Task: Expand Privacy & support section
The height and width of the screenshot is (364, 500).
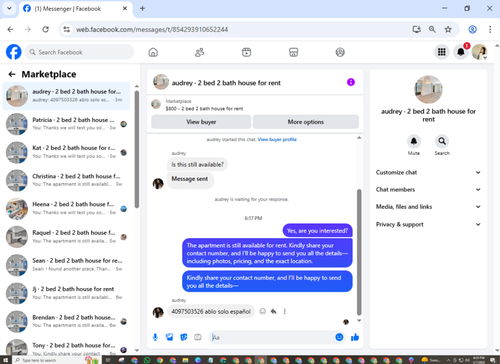Action: [x=428, y=224]
